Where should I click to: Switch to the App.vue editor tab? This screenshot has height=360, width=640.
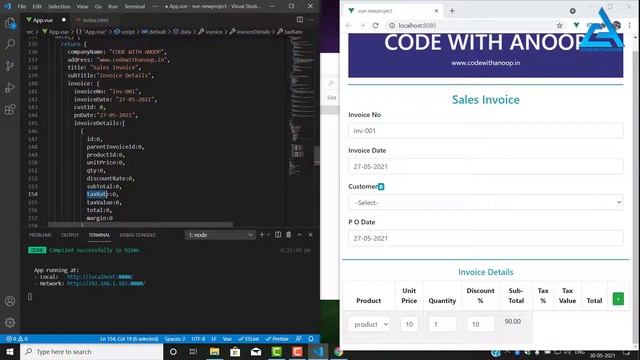tap(43, 20)
